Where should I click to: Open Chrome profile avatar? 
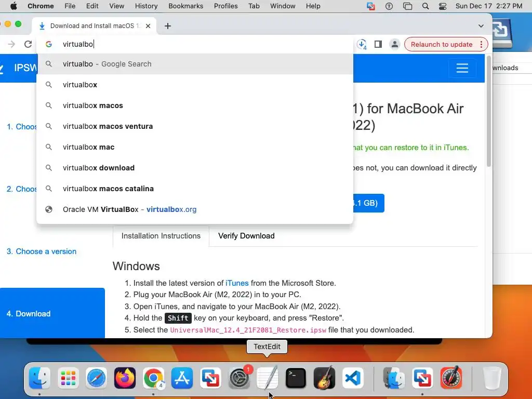395,44
